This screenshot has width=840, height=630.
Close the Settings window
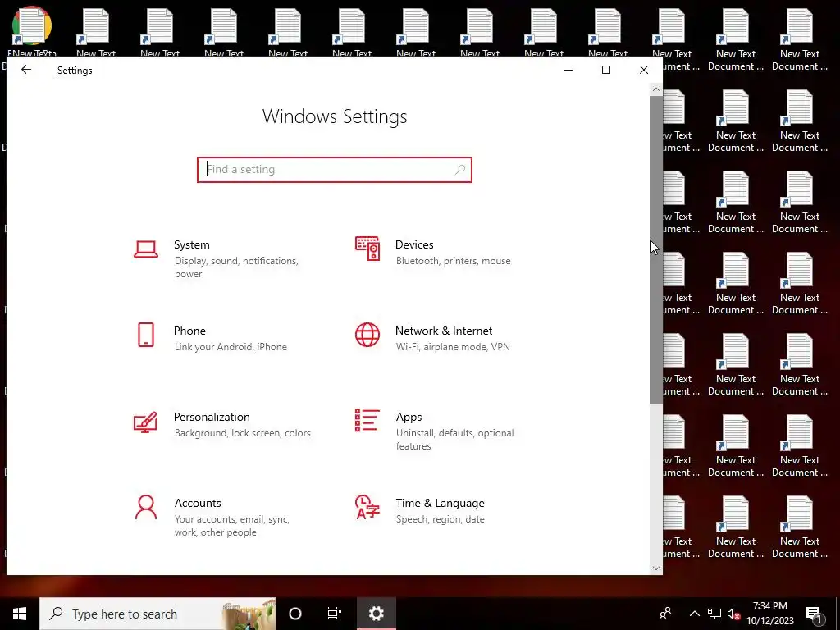click(643, 70)
